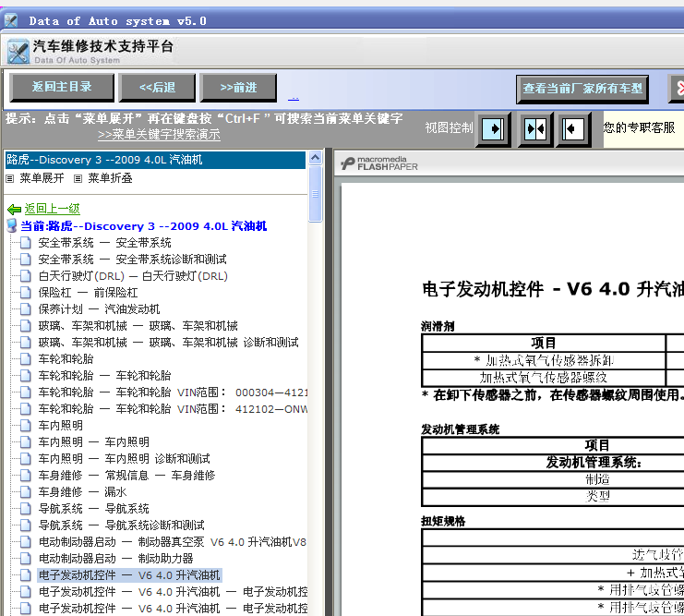Open 玻璃、车架和机械 诊断和测试 entry

pyautogui.click(x=168, y=343)
